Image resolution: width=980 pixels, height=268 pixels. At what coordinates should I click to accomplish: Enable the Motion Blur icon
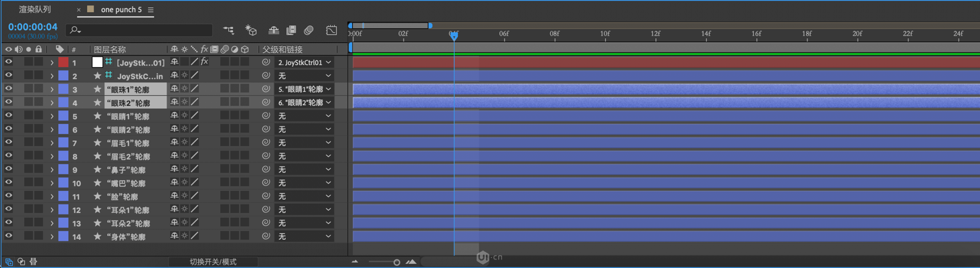[309, 30]
